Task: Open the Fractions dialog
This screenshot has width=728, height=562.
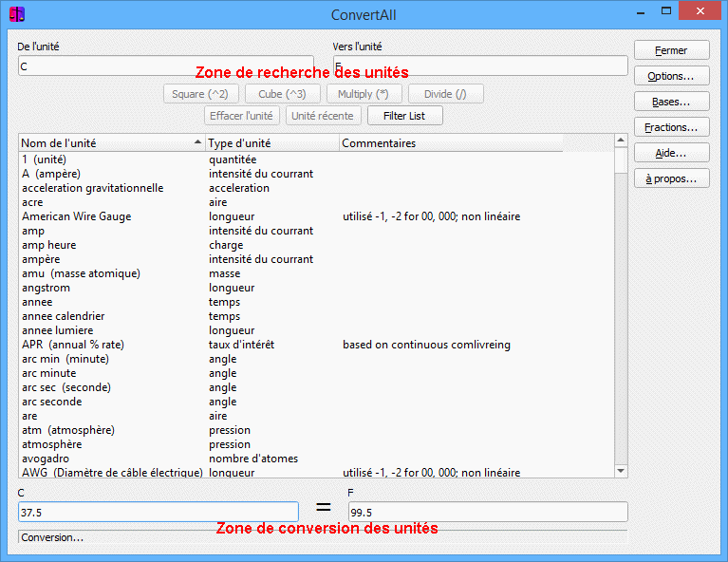Action: coord(671,127)
